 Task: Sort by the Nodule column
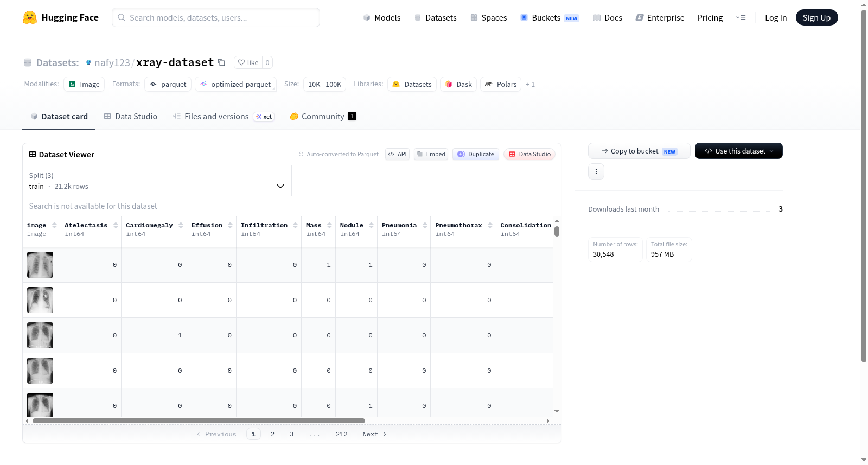pos(371,225)
